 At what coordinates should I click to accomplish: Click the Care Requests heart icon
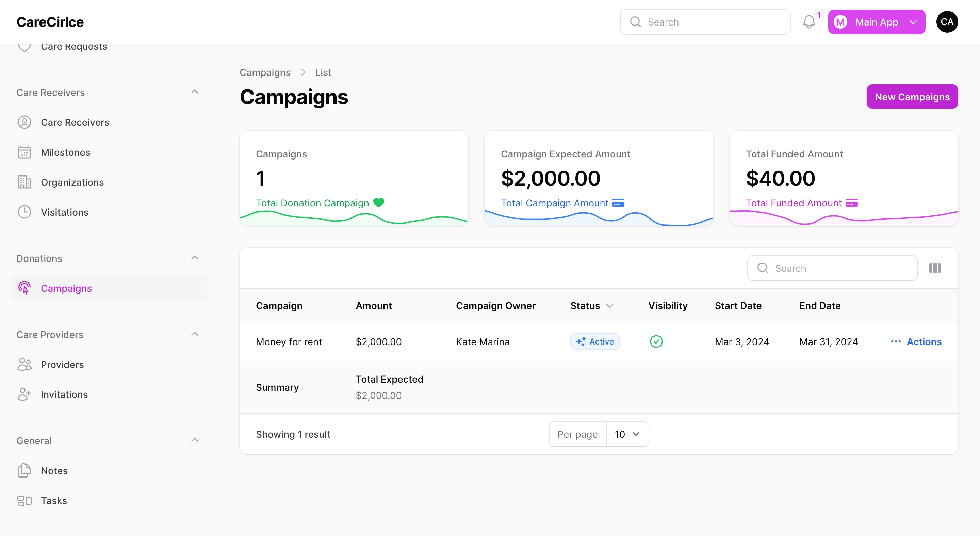point(24,47)
